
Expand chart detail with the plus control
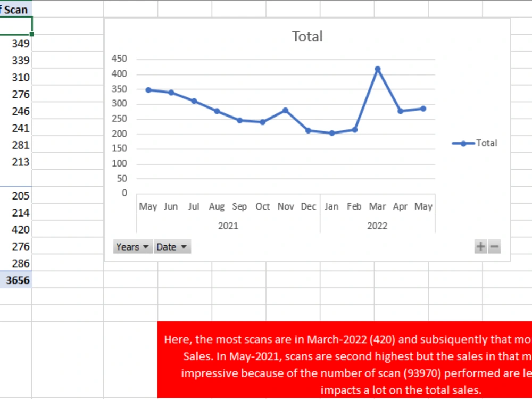480,246
